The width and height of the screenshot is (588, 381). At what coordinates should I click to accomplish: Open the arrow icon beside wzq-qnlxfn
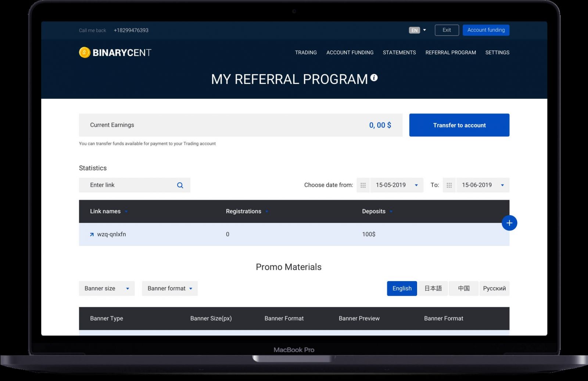click(x=92, y=235)
